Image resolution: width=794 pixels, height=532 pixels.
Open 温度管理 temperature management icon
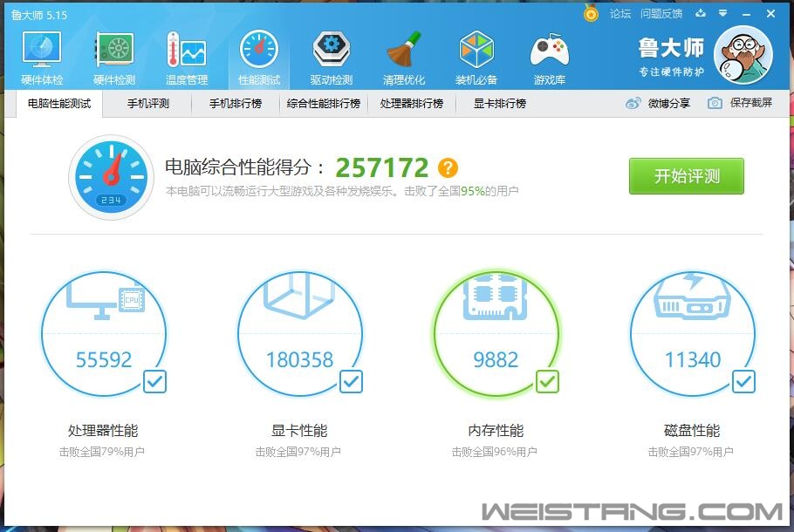(187, 58)
